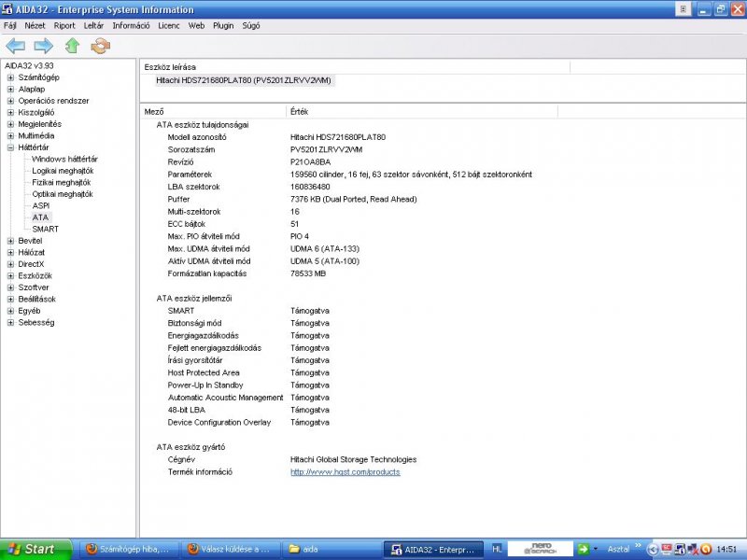Screen dimensions: 747x560
Task: Click the green up arrow toolbar icon
Action: tap(72, 46)
